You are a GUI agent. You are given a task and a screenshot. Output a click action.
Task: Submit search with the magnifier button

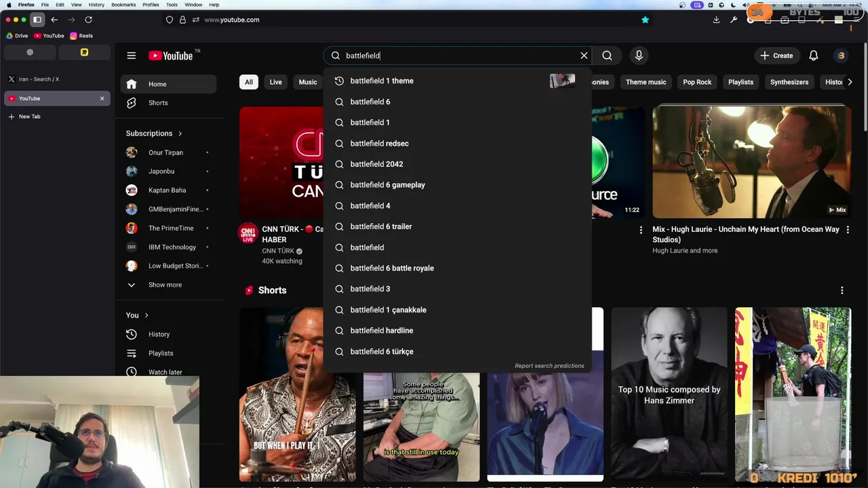[607, 56]
